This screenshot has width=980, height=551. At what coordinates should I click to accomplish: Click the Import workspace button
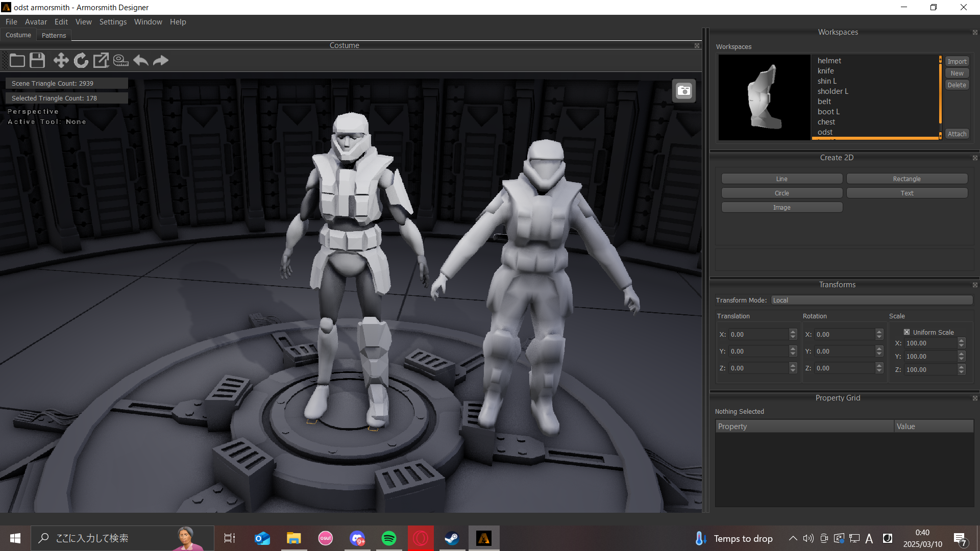click(957, 61)
